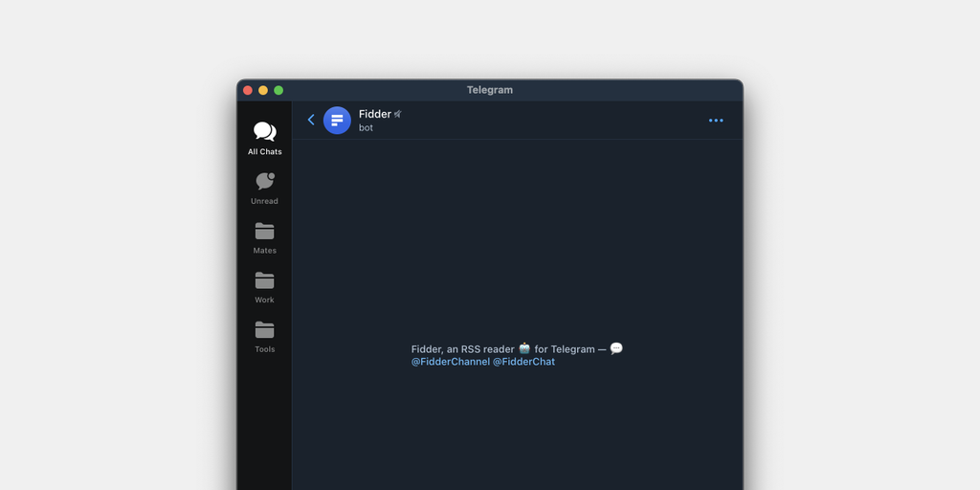Screen dimensions: 980x490
Task: Click the Fidder RSS reader description text
Action: pyautogui.click(x=462, y=349)
